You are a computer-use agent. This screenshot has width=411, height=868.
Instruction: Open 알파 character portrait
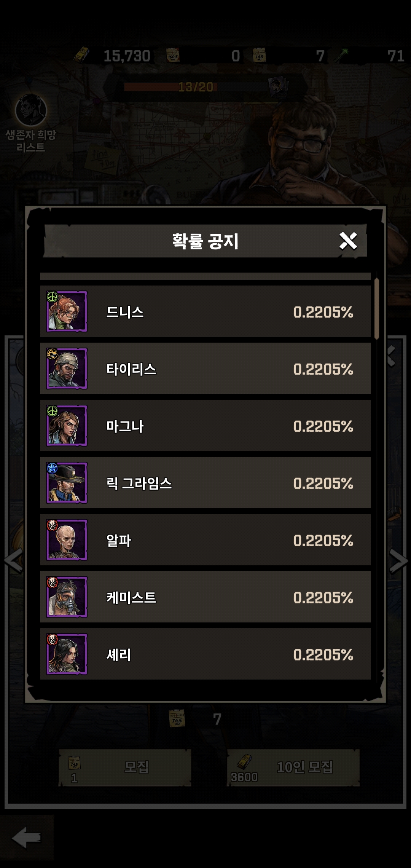tap(67, 540)
